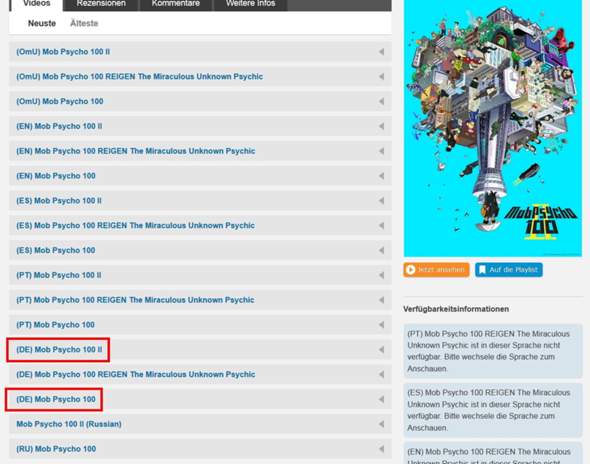Click the Jetzt ansehen button
Image resolution: width=590 pixels, height=464 pixels.
point(436,270)
